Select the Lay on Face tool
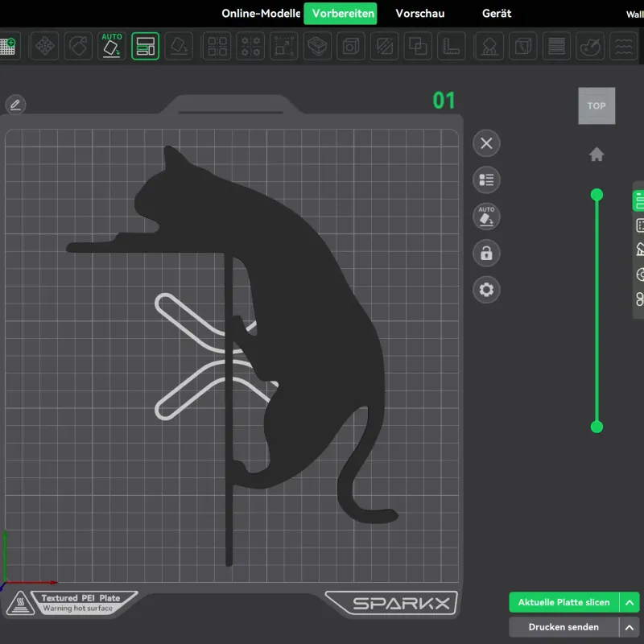 pyautogui.click(x=179, y=46)
